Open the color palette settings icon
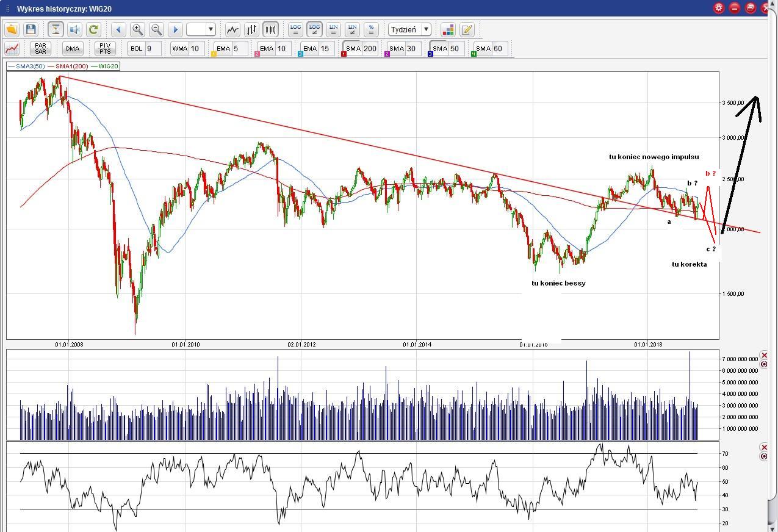 click(x=448, y=29)
